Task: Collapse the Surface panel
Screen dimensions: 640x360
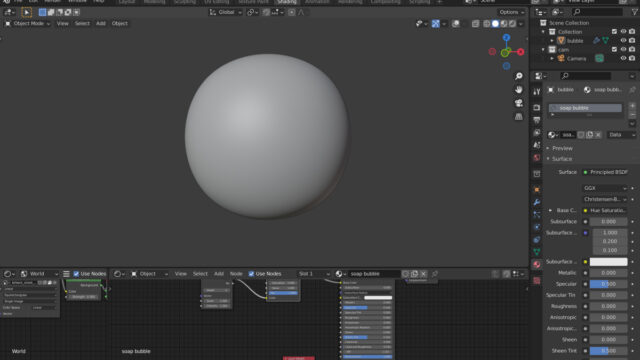Action: 562,159
